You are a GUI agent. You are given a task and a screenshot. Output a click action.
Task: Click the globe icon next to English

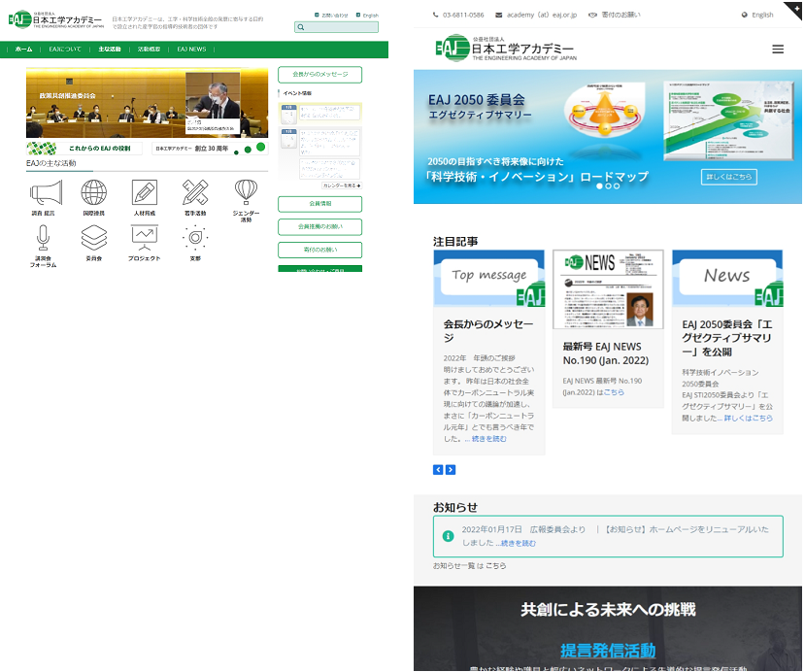[x=745, y=15]
